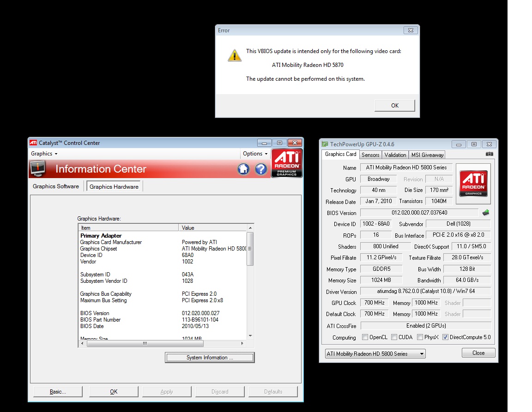Click the Discard button

[220, 392]
